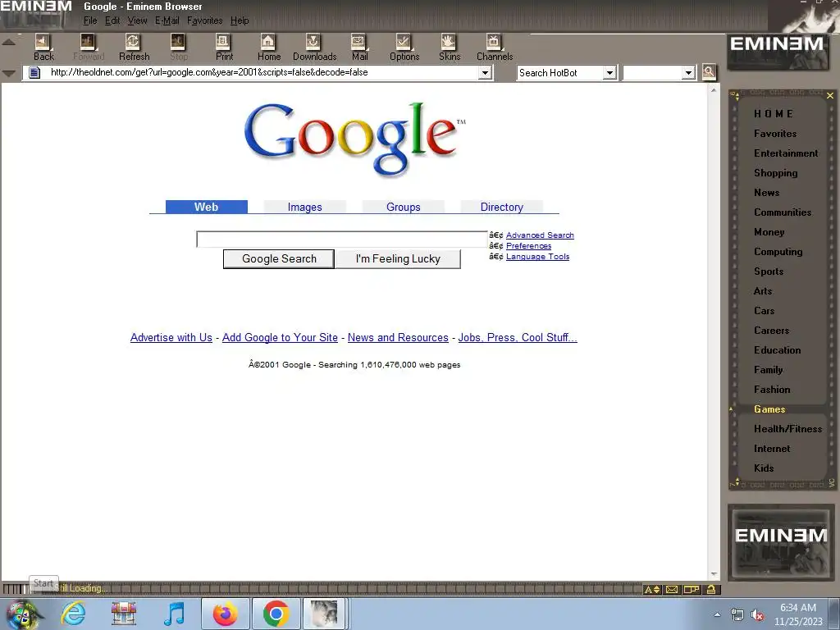The width and height of the screenshot is (840, 630).
Task: Click the Windows Start orb
Action: [x=21, y=614]
